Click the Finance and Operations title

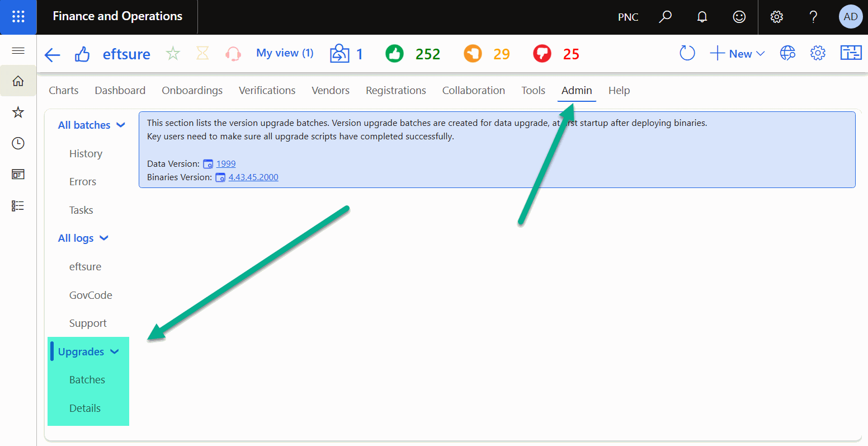(x=117, y=16)
